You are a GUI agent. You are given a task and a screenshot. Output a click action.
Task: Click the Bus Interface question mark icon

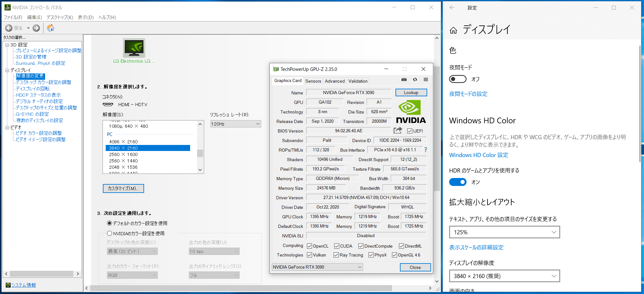(x=426, y=150)
